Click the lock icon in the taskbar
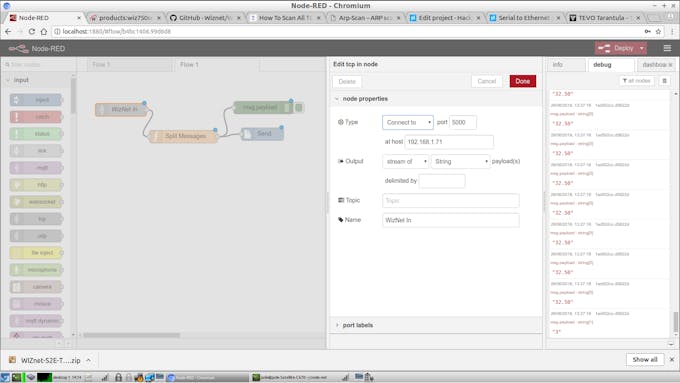The width and height of the screenshot is (680, 383). 118,377
